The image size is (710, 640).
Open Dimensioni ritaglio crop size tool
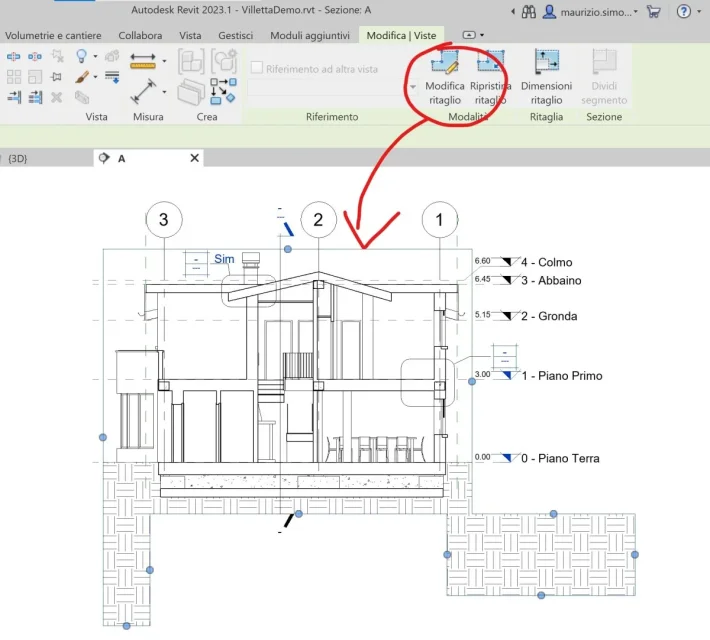tap(547, 77)
